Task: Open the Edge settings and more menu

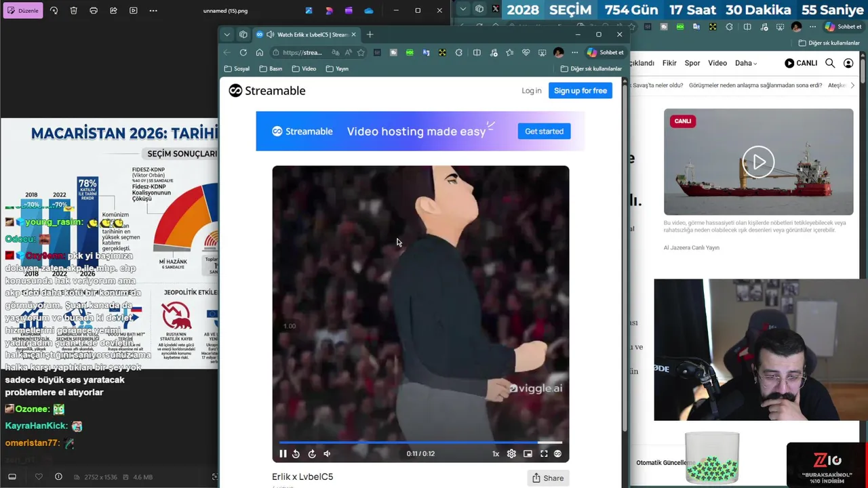Action: point(574,53)
